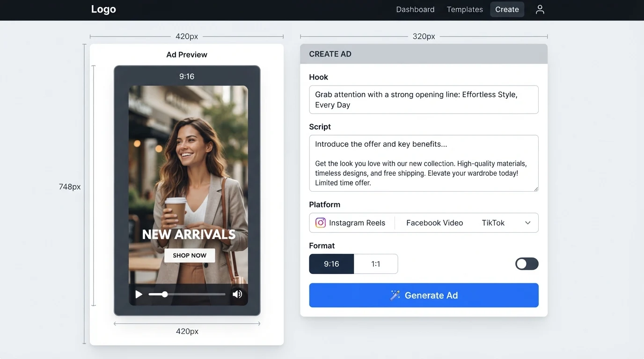Click in the Script text area

424,163
